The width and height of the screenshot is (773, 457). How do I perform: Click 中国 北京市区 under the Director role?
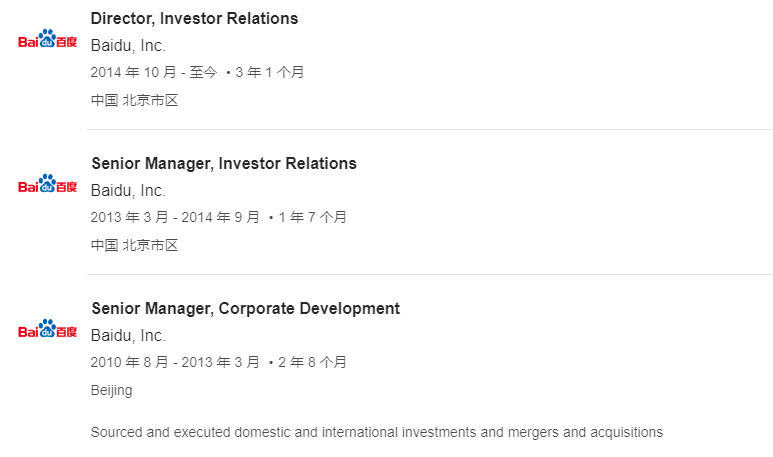pos(134,100)
